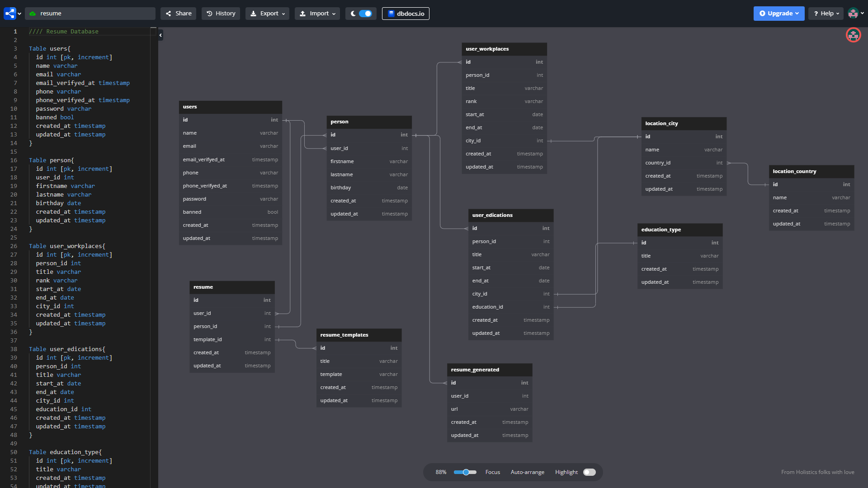The image size is (868, 488).
Task: Expand the Export dropdown menu
Action: click(x=267, y=13)
